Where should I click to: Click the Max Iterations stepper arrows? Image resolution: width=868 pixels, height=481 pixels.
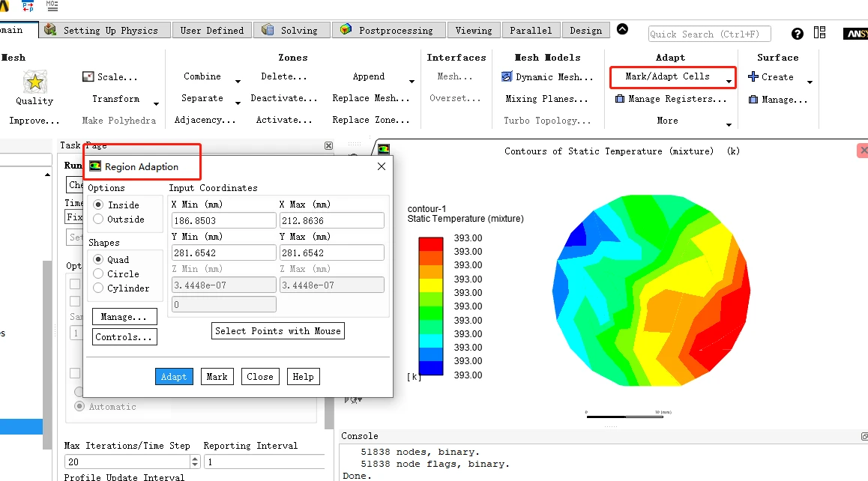pyautogui.click(x=195, y=462)
